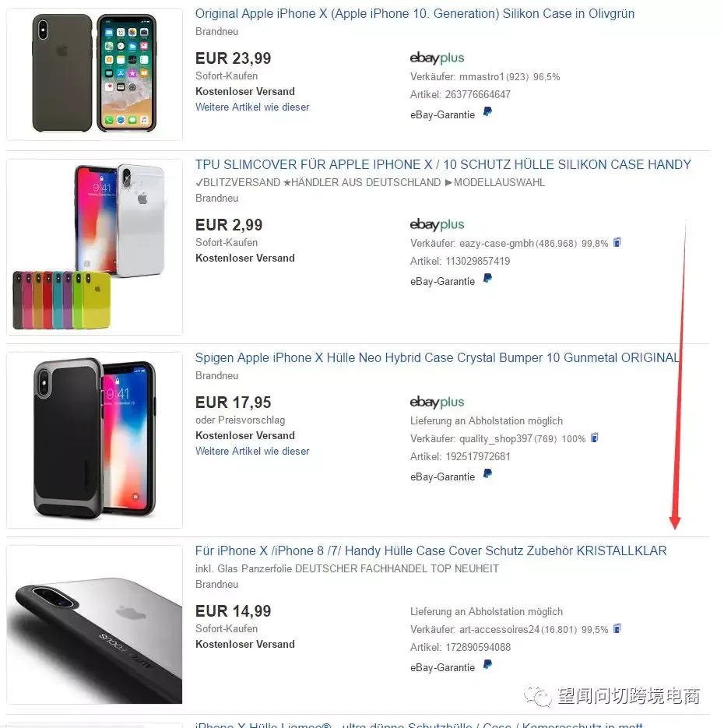Click olive green silicone case thumbnail

pyautogui.click(x=95, y=74)
